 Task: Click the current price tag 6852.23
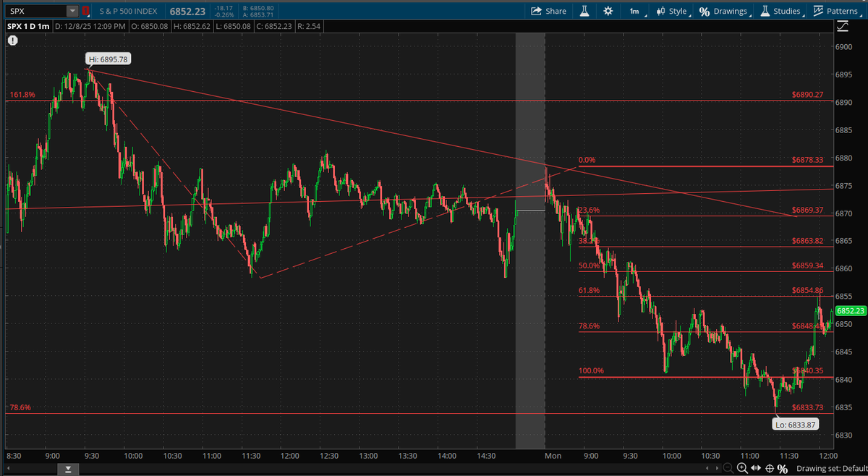point(851,311)
